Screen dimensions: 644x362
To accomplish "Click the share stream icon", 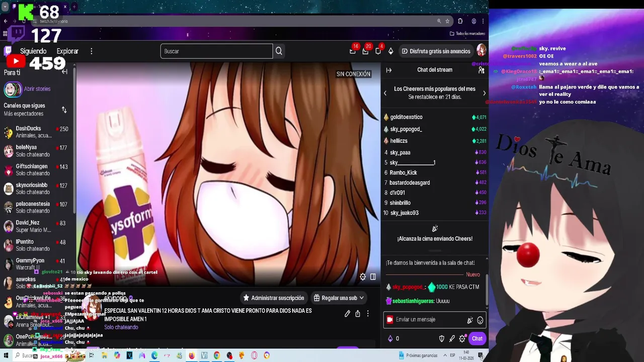I will [358, 314].
